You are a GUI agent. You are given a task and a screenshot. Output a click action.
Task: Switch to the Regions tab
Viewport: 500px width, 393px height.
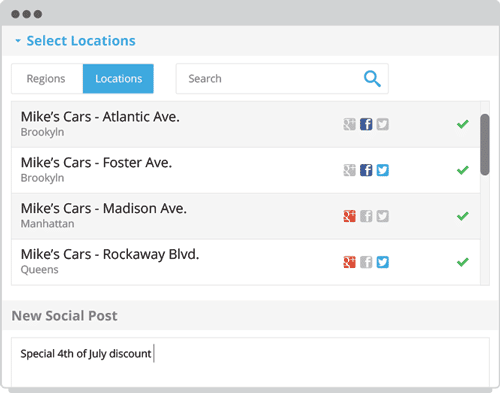click(47, 79)
